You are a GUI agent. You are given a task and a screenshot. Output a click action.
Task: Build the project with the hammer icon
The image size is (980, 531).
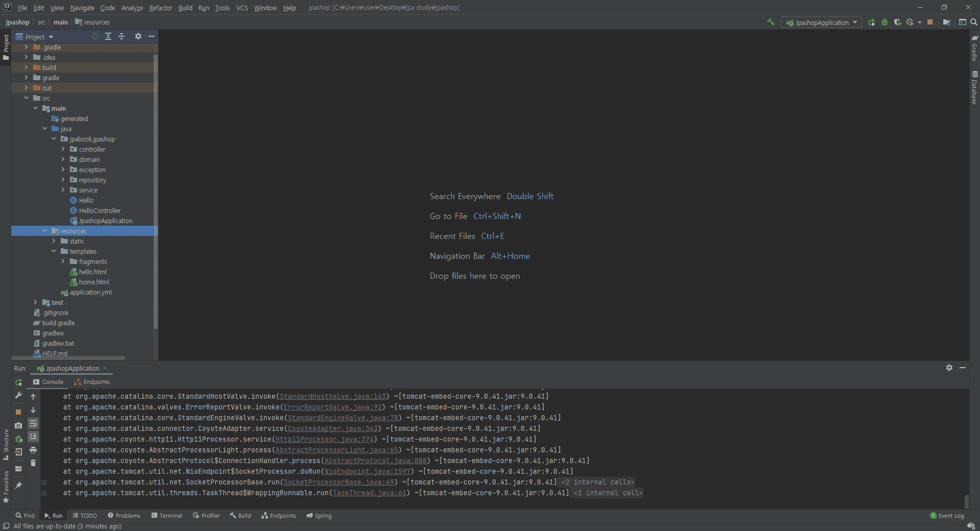click(x=771, y=22)
